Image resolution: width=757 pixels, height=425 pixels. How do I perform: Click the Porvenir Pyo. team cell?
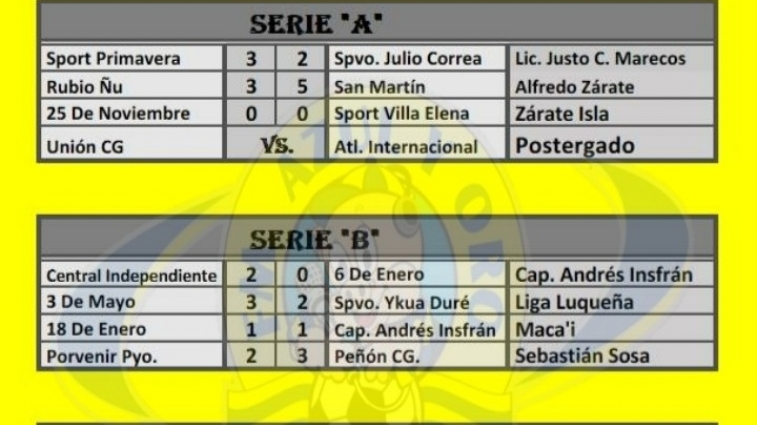click(x=96, y=356)
